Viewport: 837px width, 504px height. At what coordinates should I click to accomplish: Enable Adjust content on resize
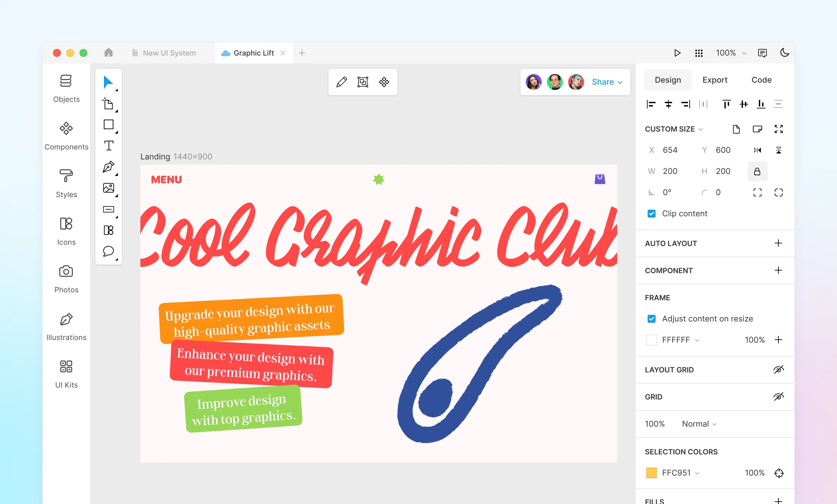[x=652, y=317]
